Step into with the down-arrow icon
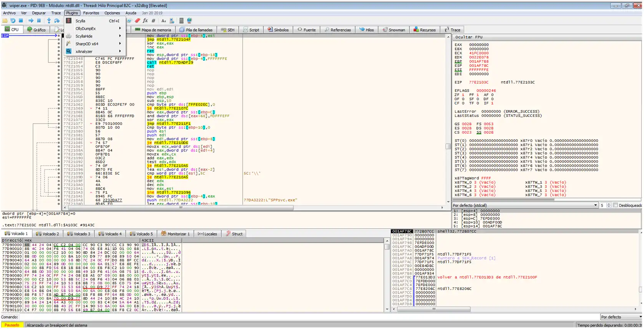Viewport: 644px width, 329px height. (x=49, y=21)
